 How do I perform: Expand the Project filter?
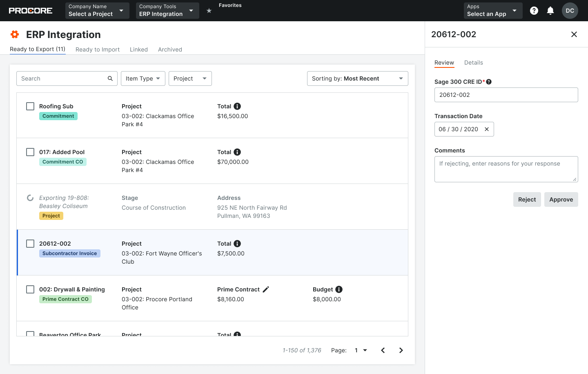click(x=190, y=78)
